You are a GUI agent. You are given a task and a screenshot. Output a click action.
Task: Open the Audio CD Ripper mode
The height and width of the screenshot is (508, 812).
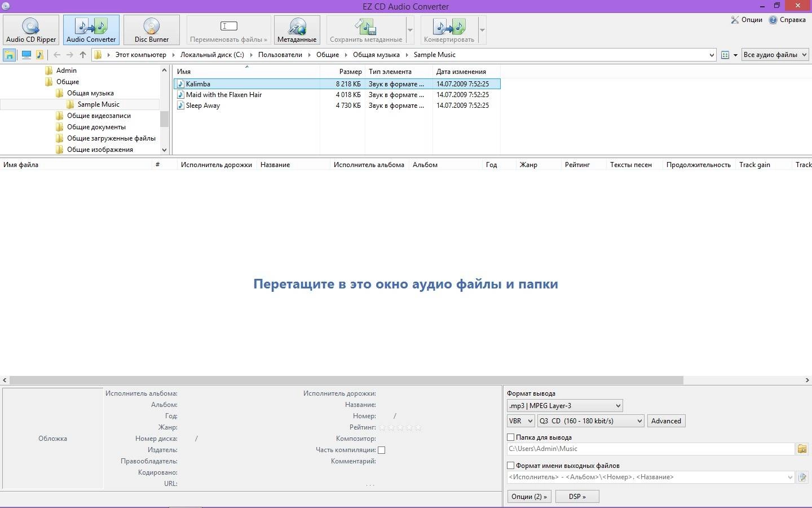pyautogui.click(x=31, y=30)
